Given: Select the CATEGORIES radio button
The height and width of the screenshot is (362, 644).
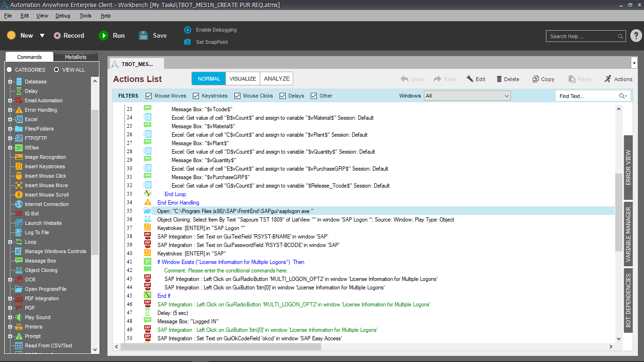Looking at the screenshot, I should 9,70.
